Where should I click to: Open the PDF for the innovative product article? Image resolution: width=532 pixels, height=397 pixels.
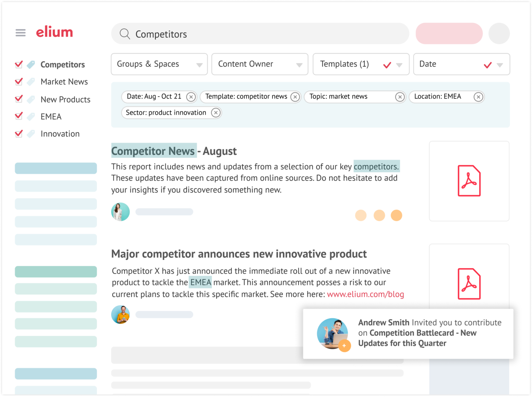tap(469, 284)
